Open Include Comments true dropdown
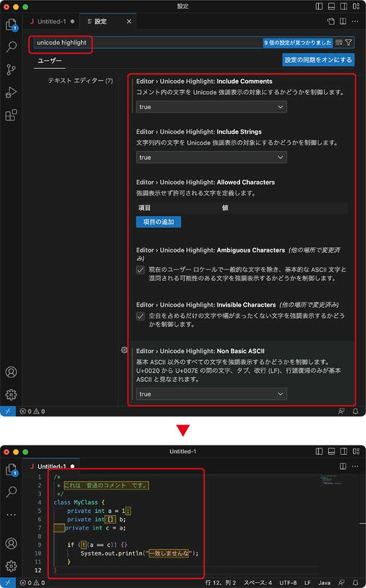The image size is (366, 588). 212,107
